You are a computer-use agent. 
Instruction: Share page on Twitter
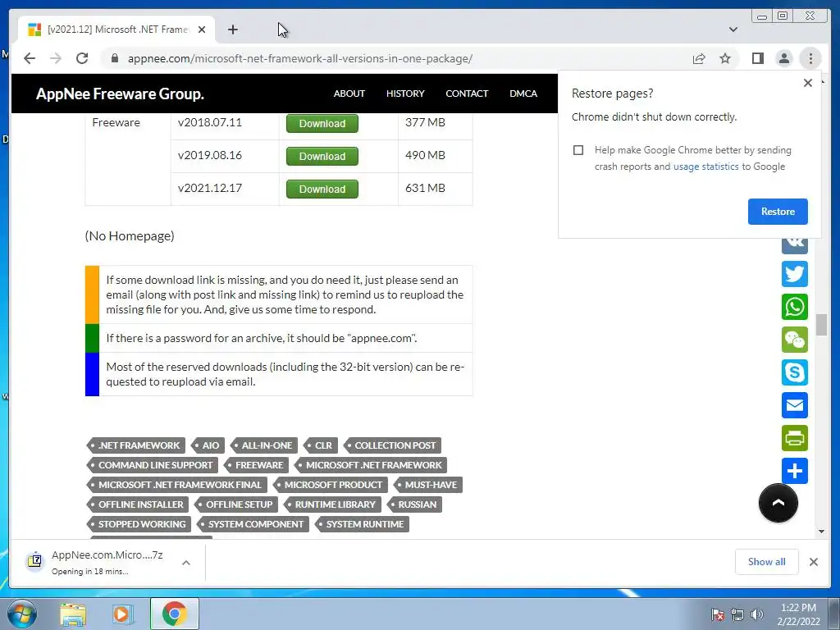(794, 274)
